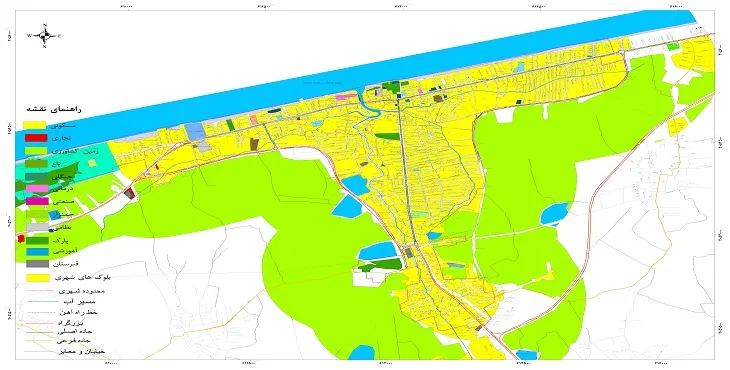Select the gray 'قبرستان' cemetery swatch
Screen dimensions: 730x370
coord(37,264)
